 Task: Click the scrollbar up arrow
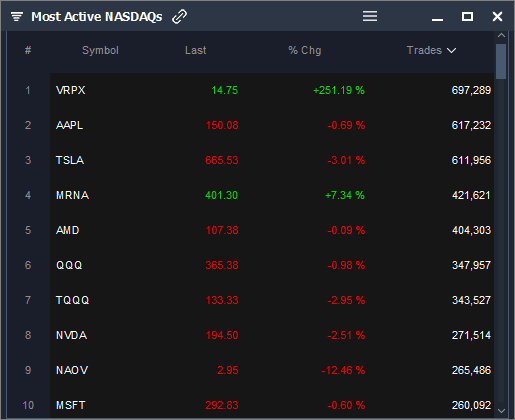point(501,35)
